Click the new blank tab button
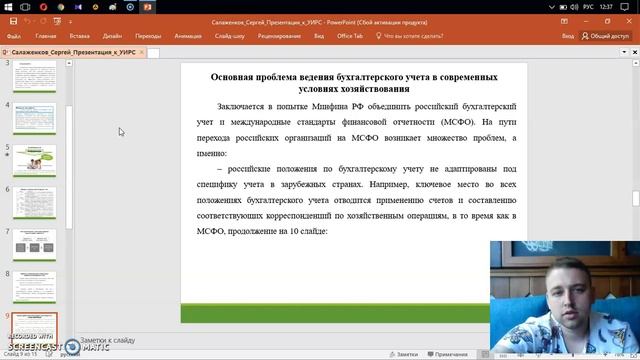 coord(153,53)
